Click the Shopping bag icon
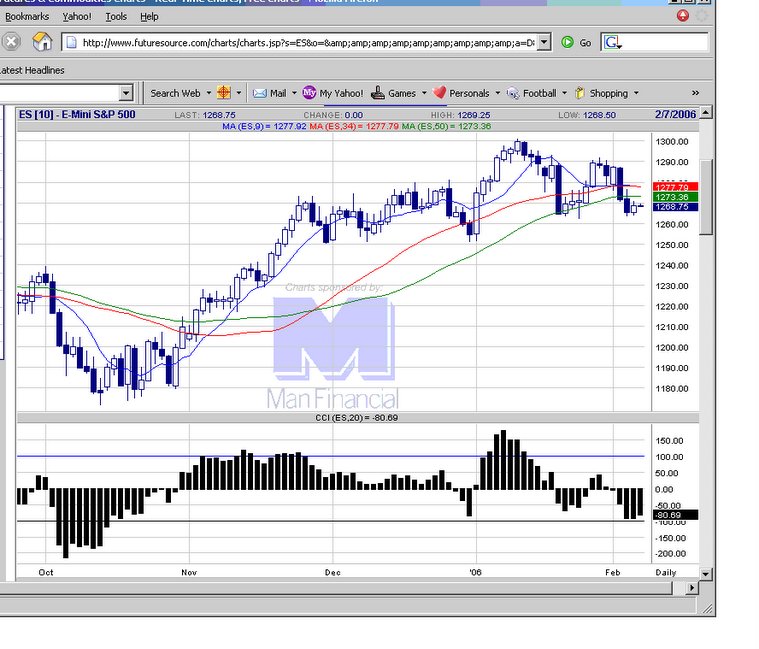 click(x=579, y=93)
